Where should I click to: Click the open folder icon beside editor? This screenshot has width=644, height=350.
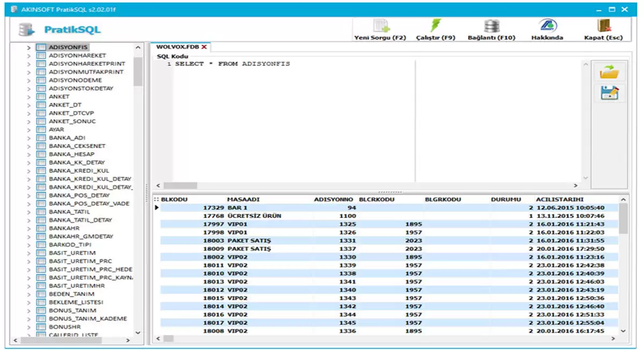point(609,72)
